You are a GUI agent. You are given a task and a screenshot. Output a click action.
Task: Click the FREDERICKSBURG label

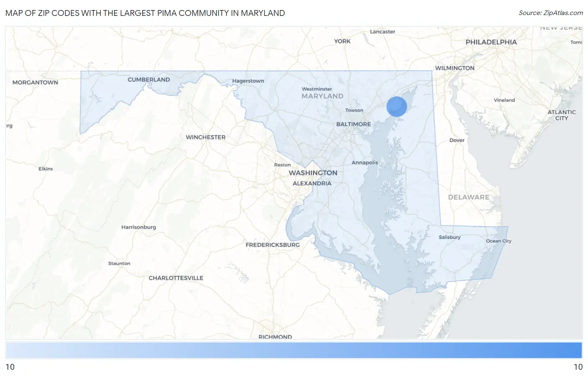tap(273, 245)
